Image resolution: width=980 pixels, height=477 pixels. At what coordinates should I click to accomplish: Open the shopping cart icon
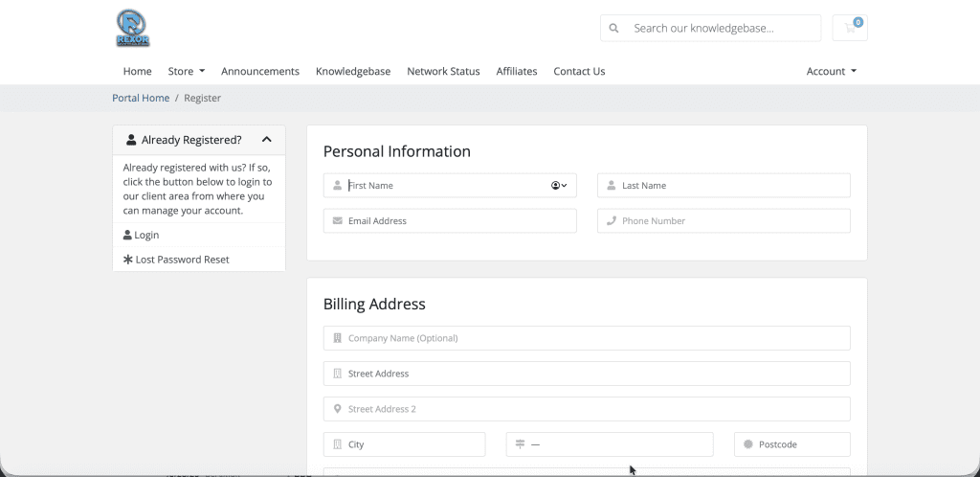pyautogui.click(x=850, y=28)
